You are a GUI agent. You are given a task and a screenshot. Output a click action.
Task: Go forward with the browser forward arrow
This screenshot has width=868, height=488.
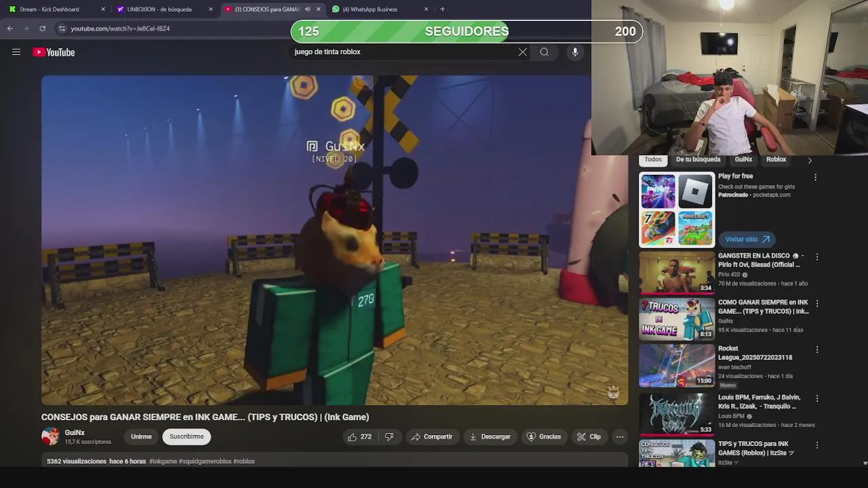point(26,28)
